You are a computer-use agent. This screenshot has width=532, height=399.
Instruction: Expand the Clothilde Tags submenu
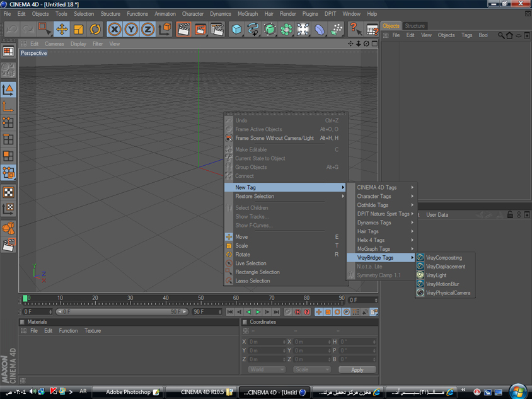(x=382, y=205)
